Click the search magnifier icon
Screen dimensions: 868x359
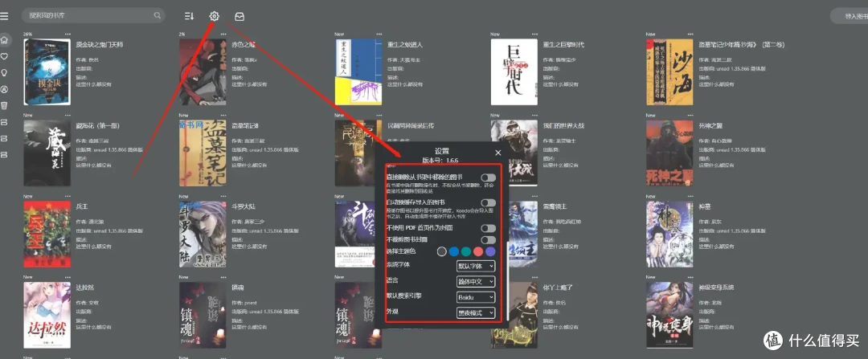tap(158, 15)
